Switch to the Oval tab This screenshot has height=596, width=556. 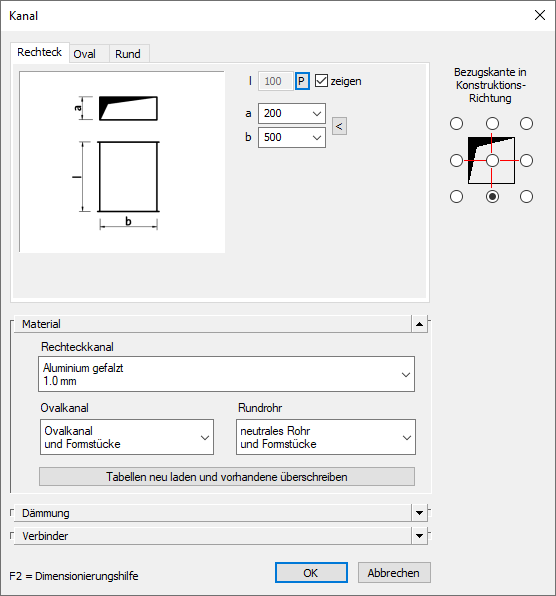89,54
